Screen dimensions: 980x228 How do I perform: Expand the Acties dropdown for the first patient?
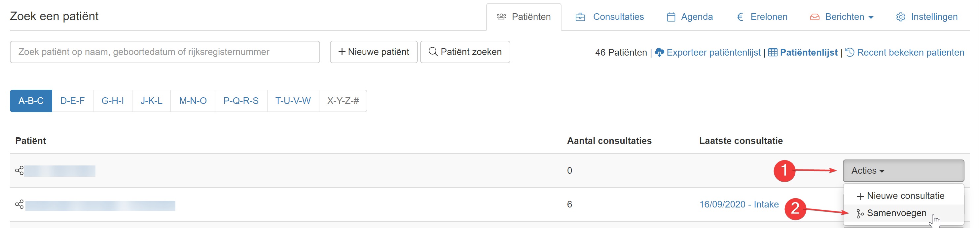903,171
